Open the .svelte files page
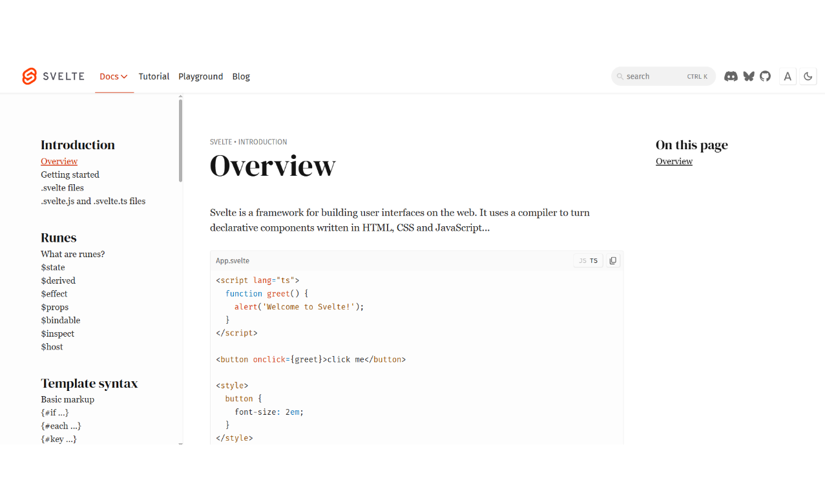Viewport: 825px width, 504px height. coord(62,188)
